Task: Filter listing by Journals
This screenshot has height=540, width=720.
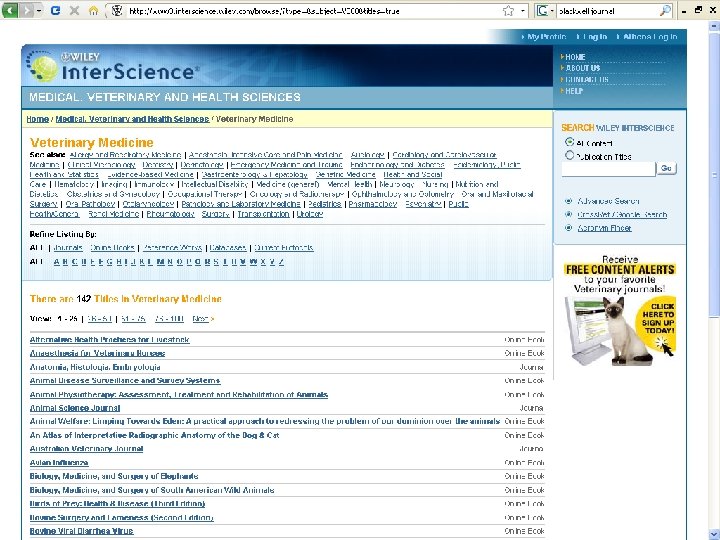Action: click(68, 248)
